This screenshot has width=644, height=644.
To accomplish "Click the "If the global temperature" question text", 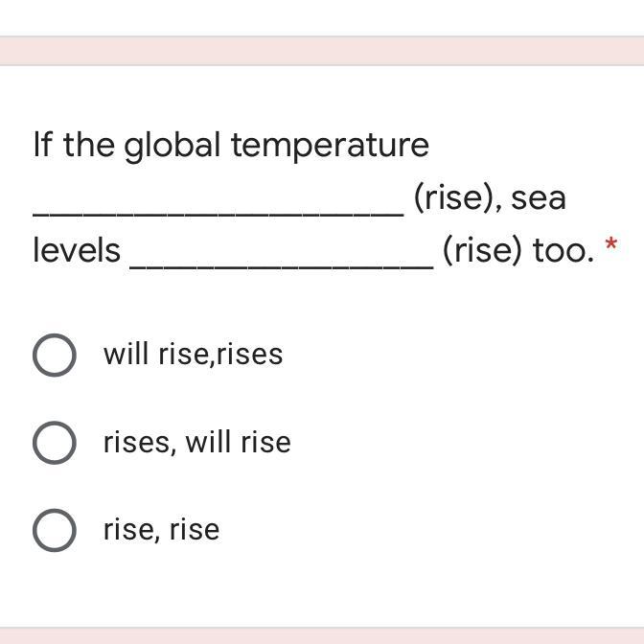I will point(231,147).
